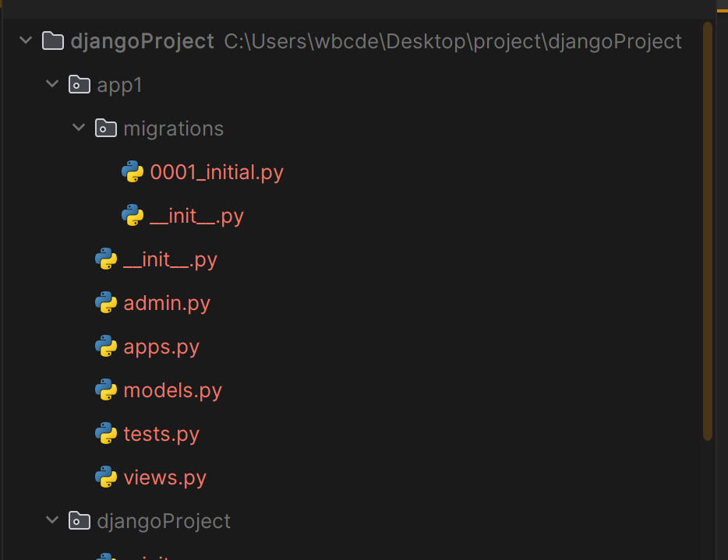This screenshot has width=728, height=560.
Task: Click the Python icon beside tests.py
Action: coord(106,434)
